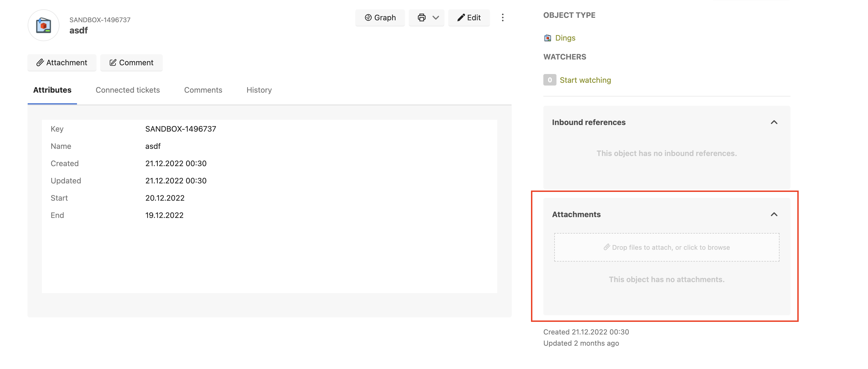Open the Dings object type link
Image resolution: width=868 pixels, height=369 pixels.
point(565,38)
